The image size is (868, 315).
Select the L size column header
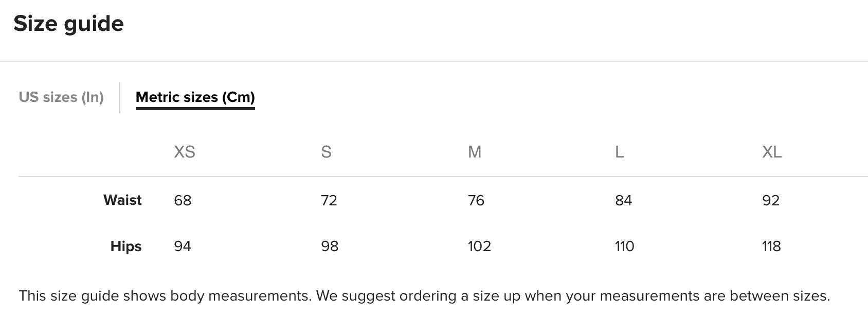pyautogui.click(x=619, y=152)
